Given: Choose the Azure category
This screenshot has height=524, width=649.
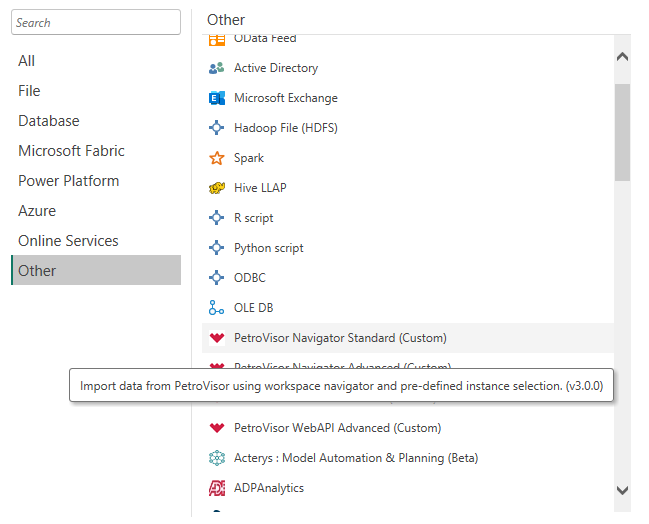Looking at the screenshot, I should tap(37, 211).
